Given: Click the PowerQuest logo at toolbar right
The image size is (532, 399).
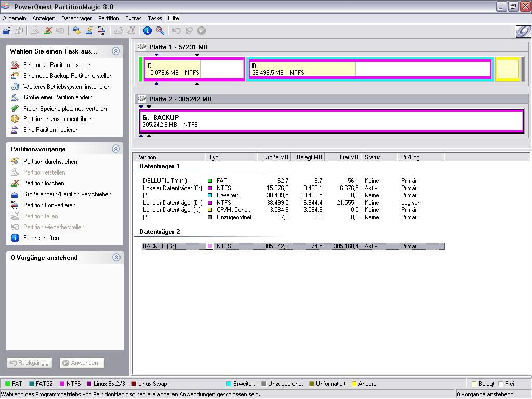Looking at the screenshot, I should (x=523, y=31).
